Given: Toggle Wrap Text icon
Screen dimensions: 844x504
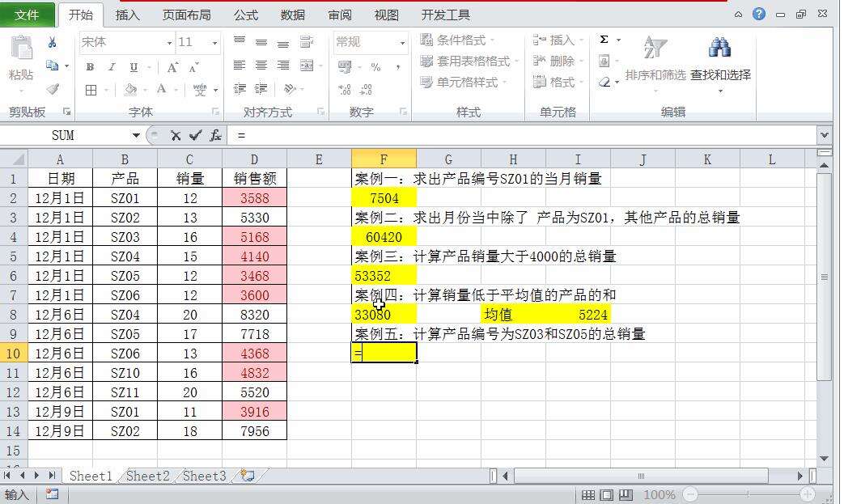Looking at the screenshot, I should tap(306, 41).
